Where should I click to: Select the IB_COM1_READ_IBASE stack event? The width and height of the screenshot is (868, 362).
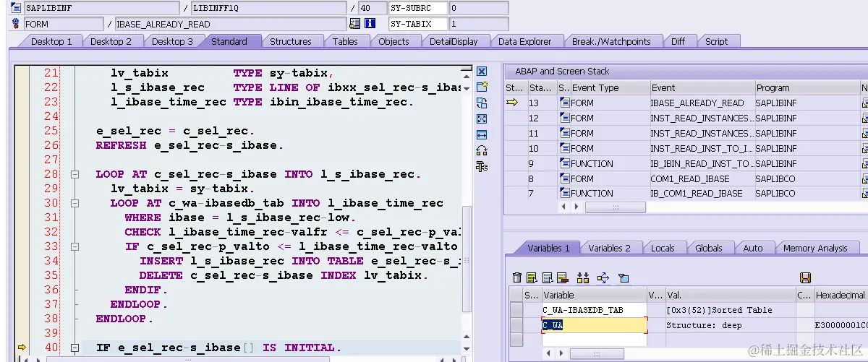point(701,194)
